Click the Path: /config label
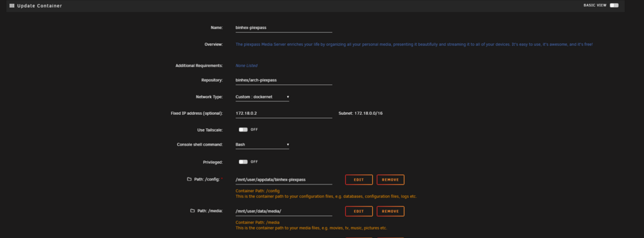644x238 pixels. pyautogui.click(x=207, y=179)
